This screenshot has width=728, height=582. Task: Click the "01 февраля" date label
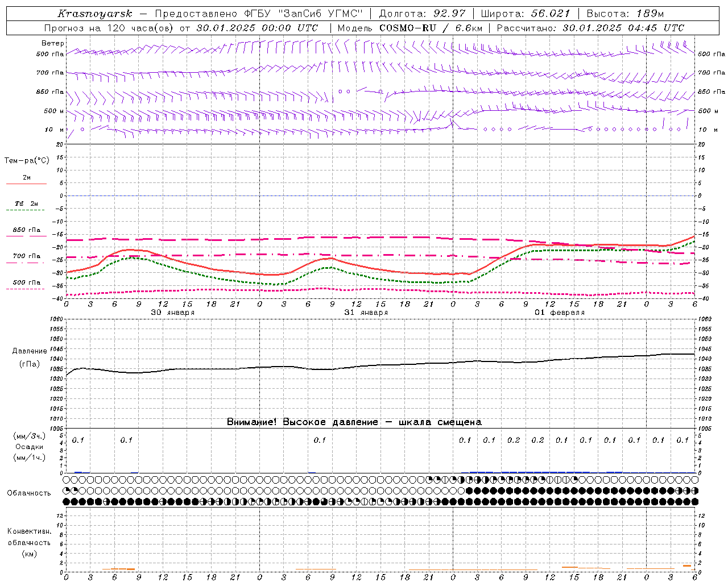560,313
